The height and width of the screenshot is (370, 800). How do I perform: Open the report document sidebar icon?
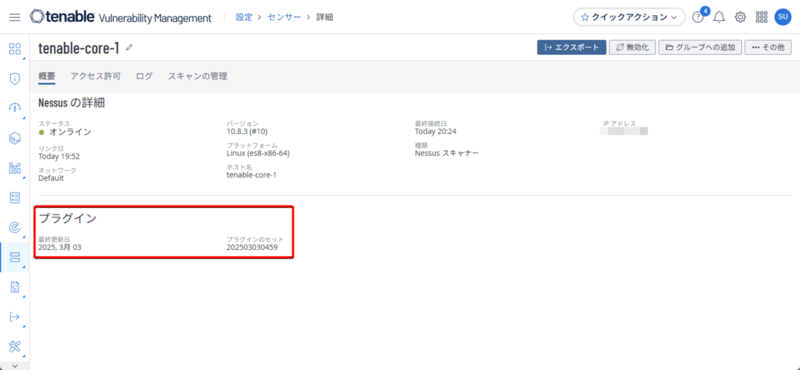pyautogui.click(x=15, y=287)
